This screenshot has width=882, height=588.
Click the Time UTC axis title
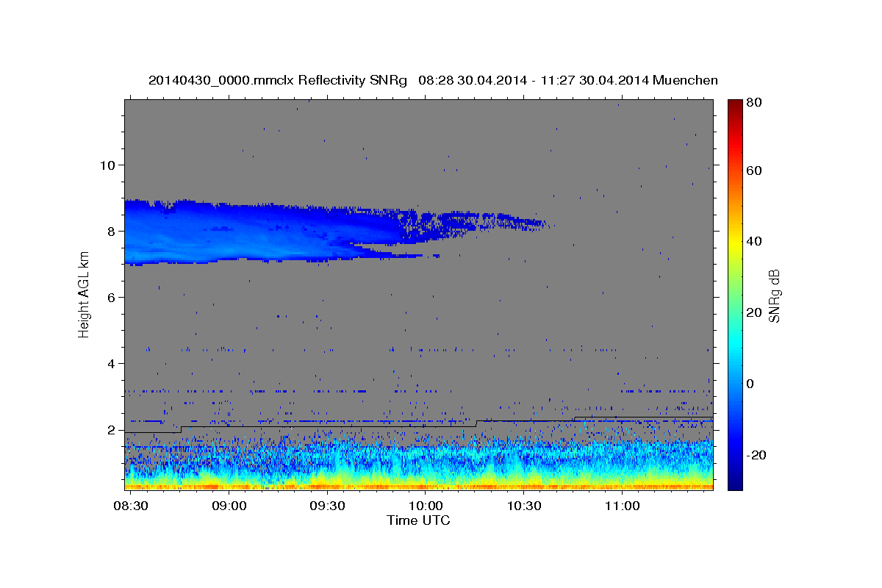[419, 520]
